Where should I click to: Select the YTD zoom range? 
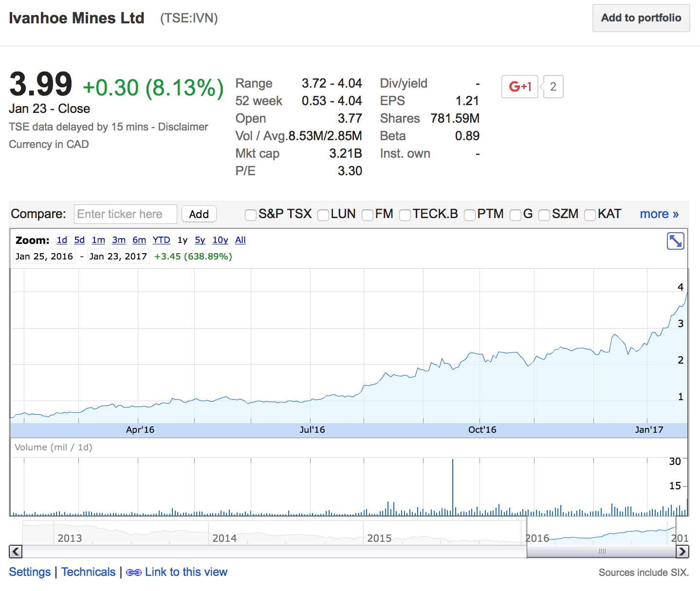pyautogui.click(x=161, y=240)
